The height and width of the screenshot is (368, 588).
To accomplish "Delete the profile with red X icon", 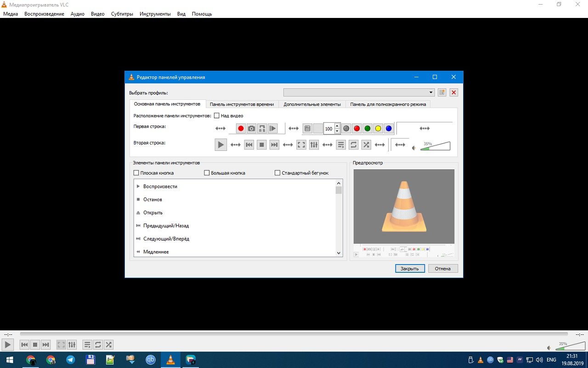I will (454, 92).
